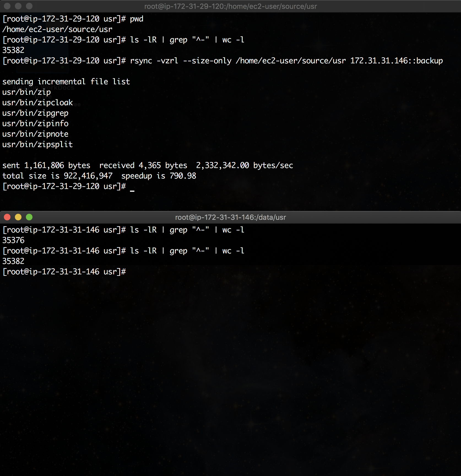Minimize the inactive top terminal window

coord(18,6)
